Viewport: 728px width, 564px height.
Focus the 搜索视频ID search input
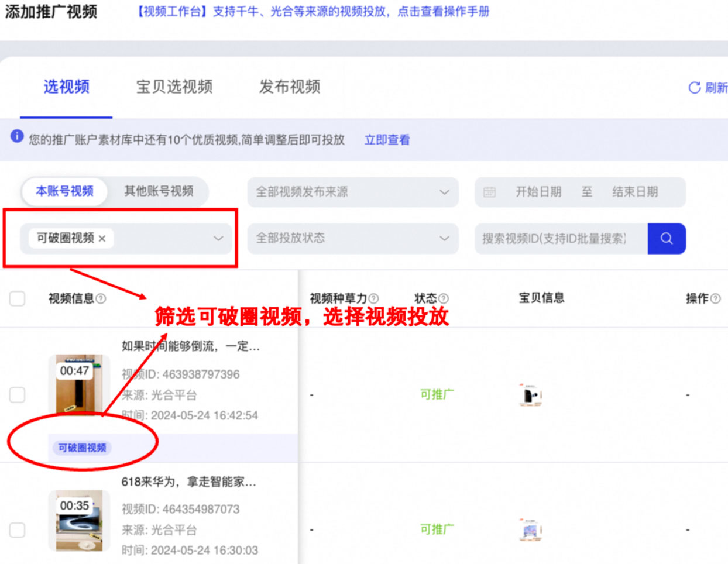pos(561,239)
